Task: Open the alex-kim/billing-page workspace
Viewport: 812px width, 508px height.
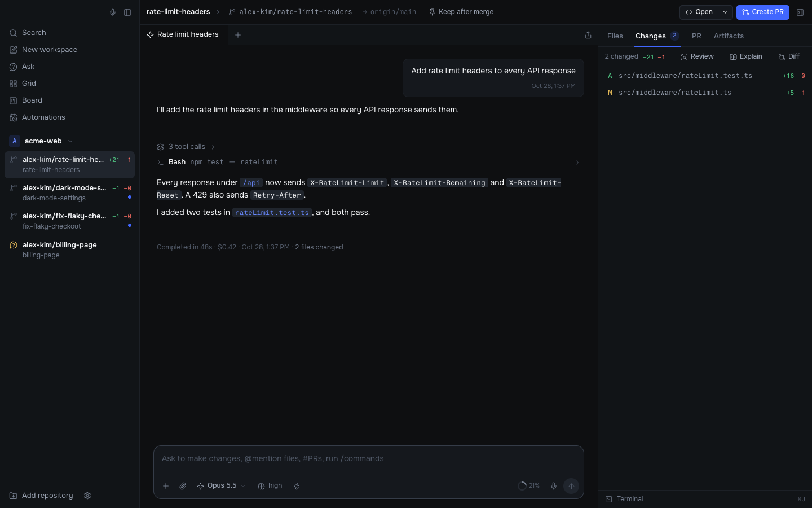Action: [69, 249]
